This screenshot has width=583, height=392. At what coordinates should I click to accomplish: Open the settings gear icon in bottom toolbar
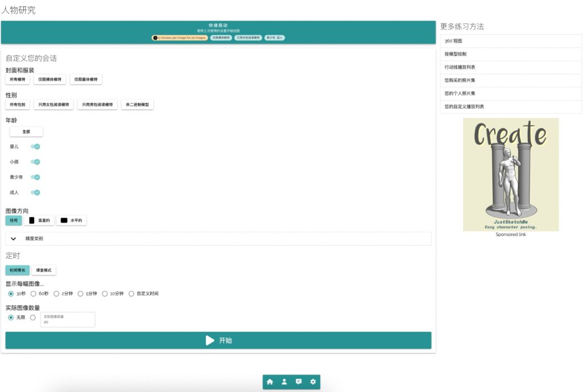coord(313,382)
